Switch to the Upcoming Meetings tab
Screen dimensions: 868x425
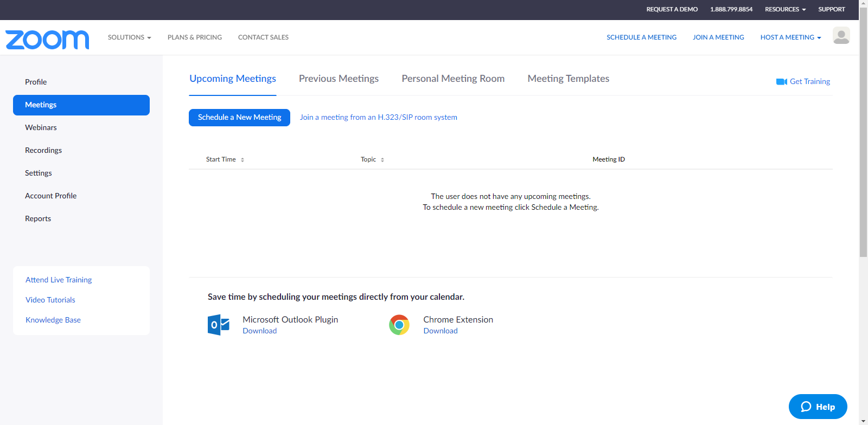tap(233, 79)
